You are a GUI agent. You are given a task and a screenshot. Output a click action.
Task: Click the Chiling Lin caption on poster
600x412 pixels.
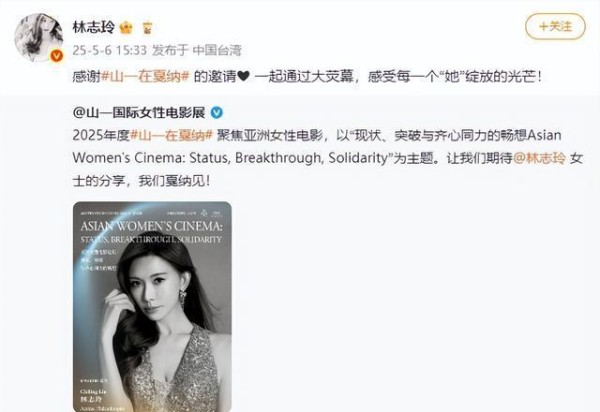93,392
